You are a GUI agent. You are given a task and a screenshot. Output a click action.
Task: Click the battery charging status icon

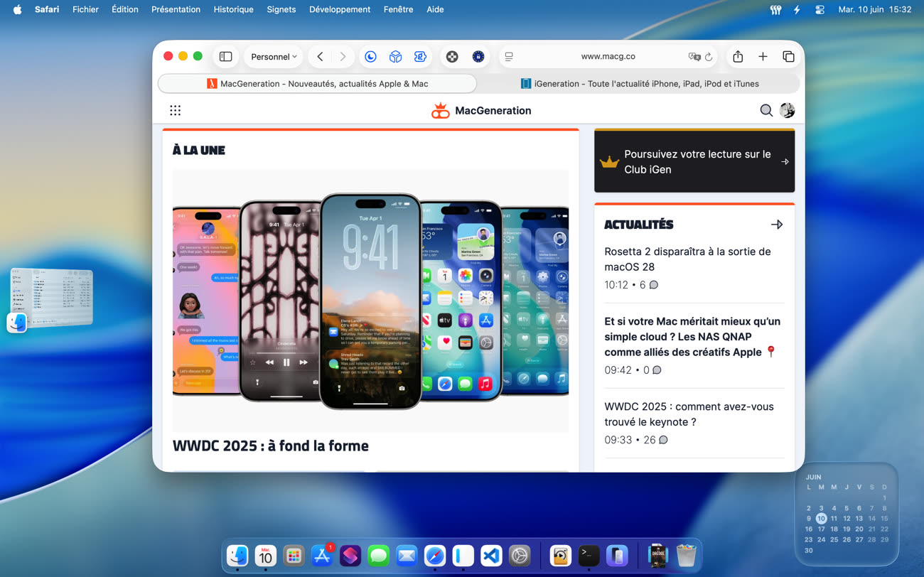(797, 9)
